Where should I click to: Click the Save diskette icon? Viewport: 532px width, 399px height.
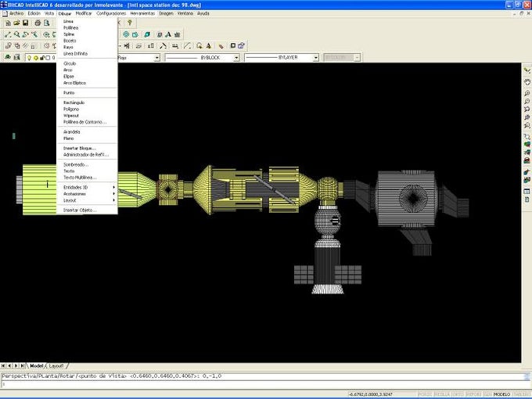click(x=26, y=23)
